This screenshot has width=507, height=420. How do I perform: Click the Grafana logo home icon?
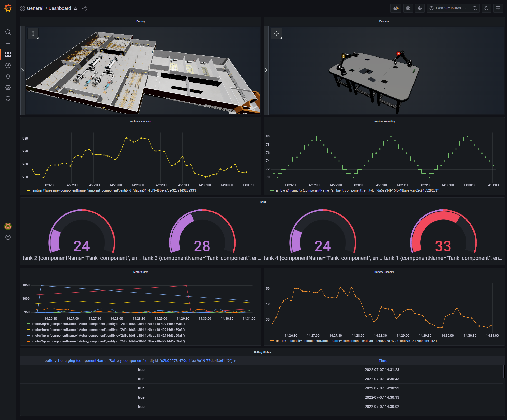[x=8, y=8]
